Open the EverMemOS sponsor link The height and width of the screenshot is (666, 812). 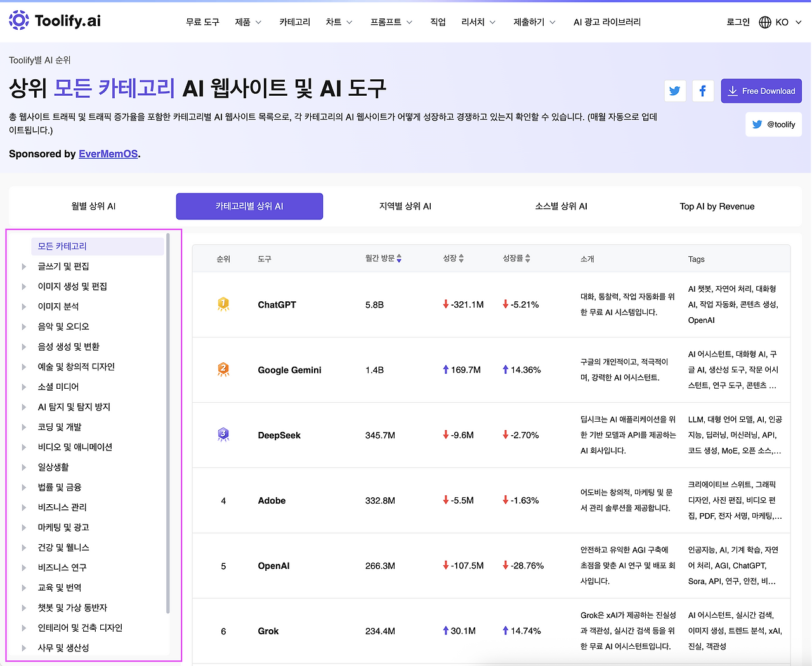[108, 154]
